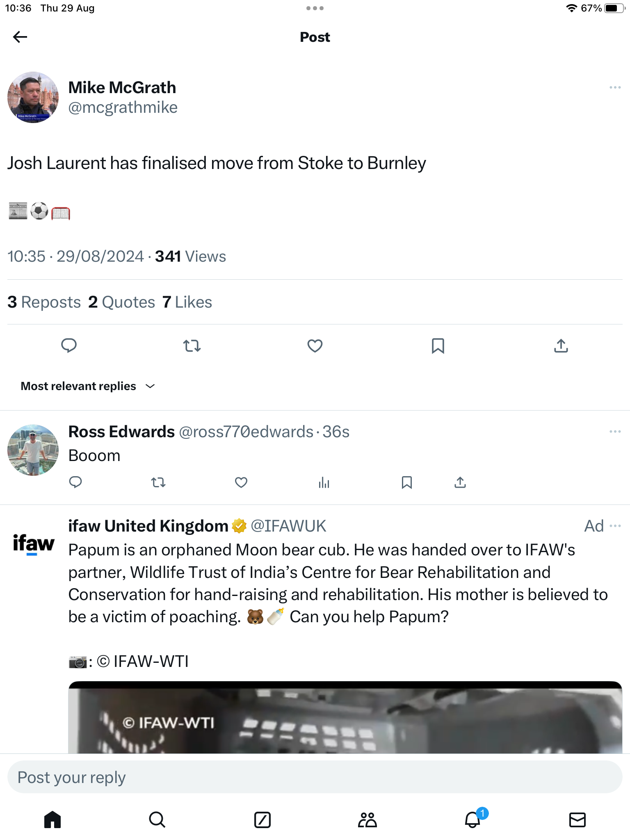Reply to Mike McGrath's post

pyautogui.click(x=69, y=346)
